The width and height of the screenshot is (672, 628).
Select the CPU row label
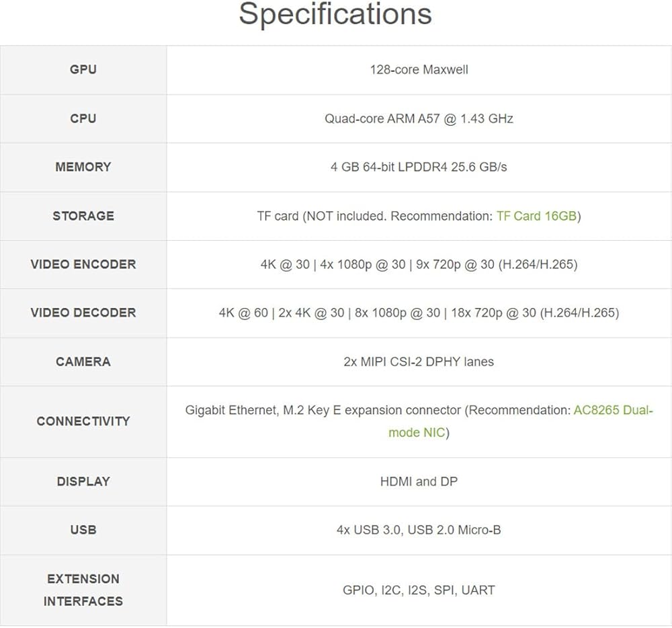pos(83,118)
